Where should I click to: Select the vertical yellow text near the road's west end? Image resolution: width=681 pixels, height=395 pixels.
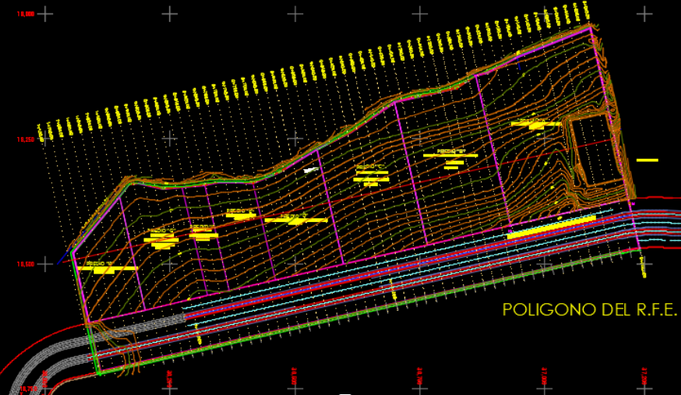coord(198,335)
